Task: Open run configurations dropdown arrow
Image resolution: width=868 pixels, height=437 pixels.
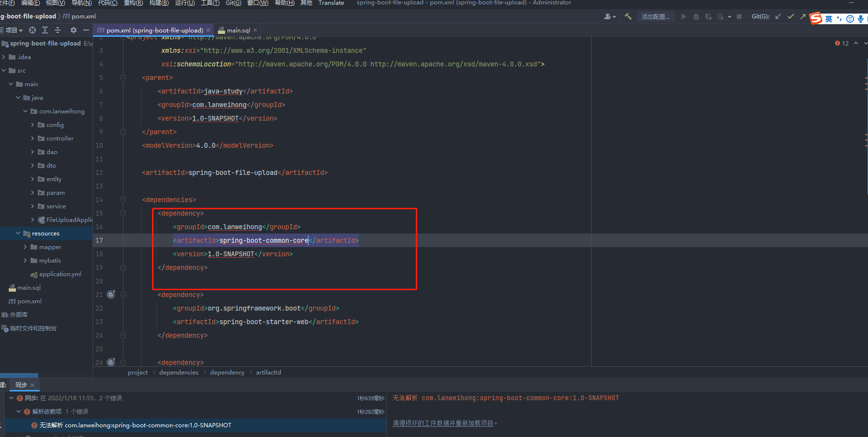Action: click(x=730, y=17)
